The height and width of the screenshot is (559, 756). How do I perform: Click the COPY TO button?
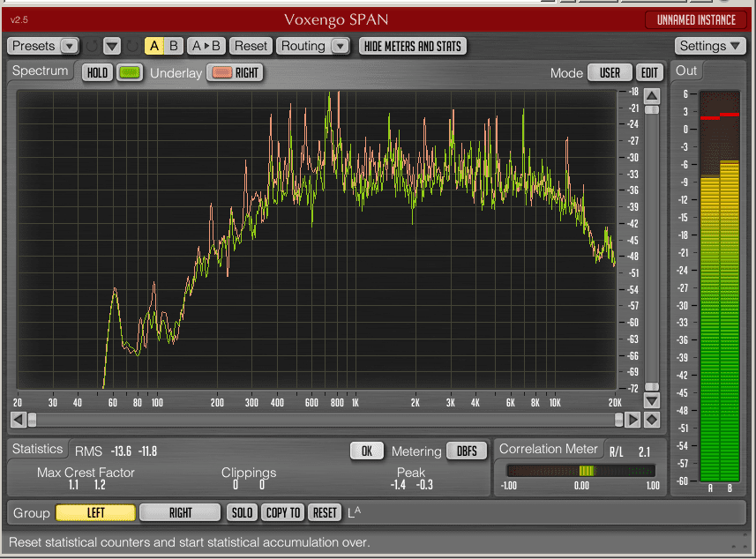[283, 513]
